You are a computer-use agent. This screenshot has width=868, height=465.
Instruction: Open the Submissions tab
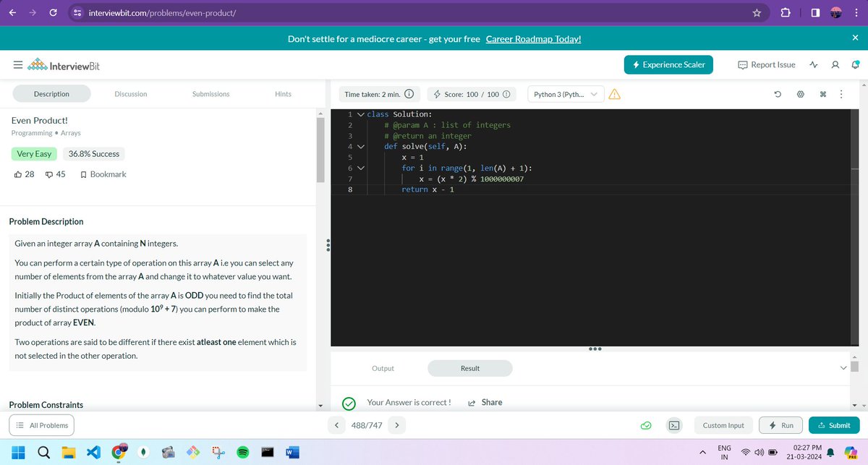pos(210,94)
